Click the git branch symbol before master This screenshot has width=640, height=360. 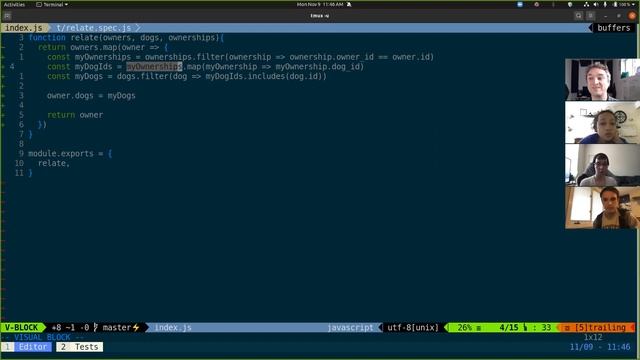point(96,327)
